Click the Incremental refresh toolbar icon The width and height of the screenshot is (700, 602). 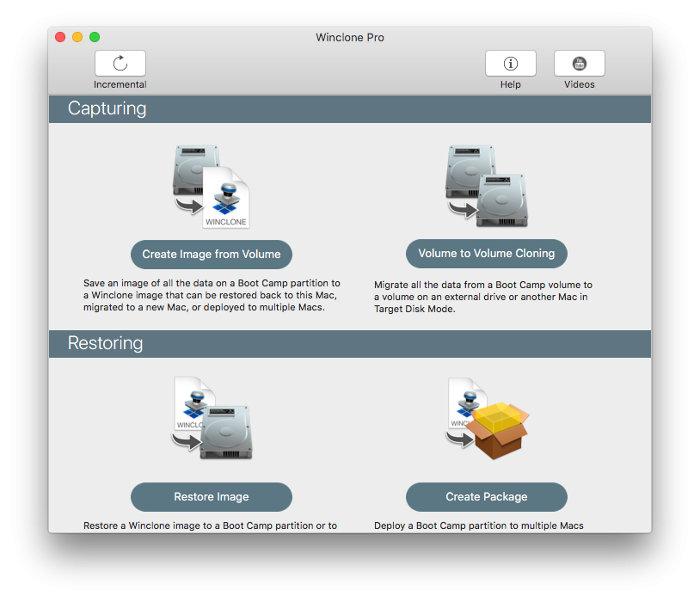pyautogui.click(x=120, y=63)
